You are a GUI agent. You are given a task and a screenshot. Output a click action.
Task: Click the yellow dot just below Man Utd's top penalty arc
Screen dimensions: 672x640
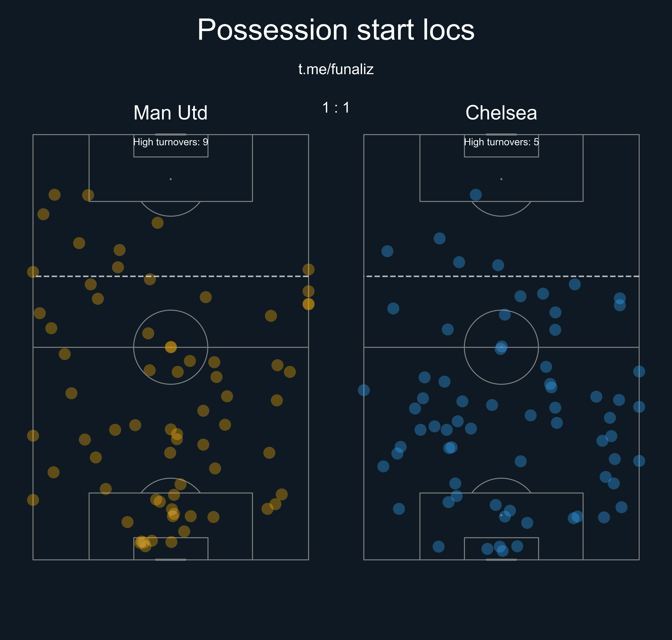pyautogui.click(x=157, y=223)
